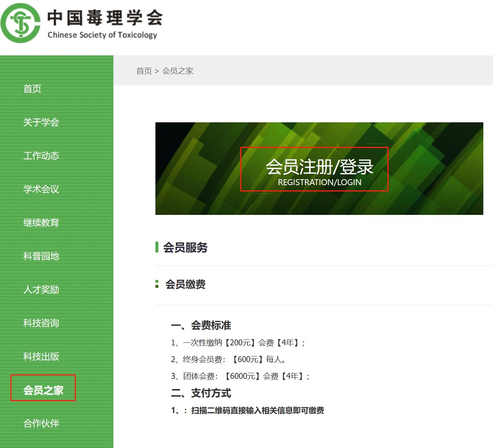Select the highlighted 会员之家 menu item
Screen dimensions: 493x448
[43, 390]
